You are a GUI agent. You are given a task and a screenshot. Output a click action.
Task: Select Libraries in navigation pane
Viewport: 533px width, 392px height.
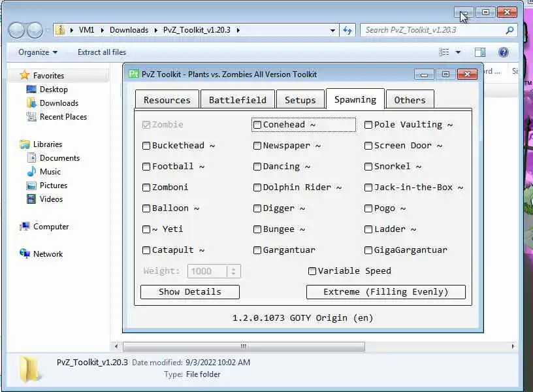tap(48, 144)
